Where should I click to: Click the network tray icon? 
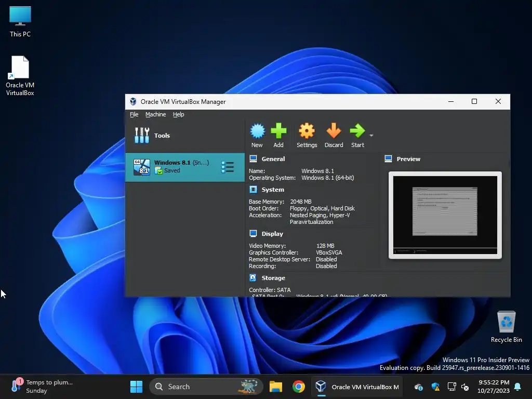(451, 387)
